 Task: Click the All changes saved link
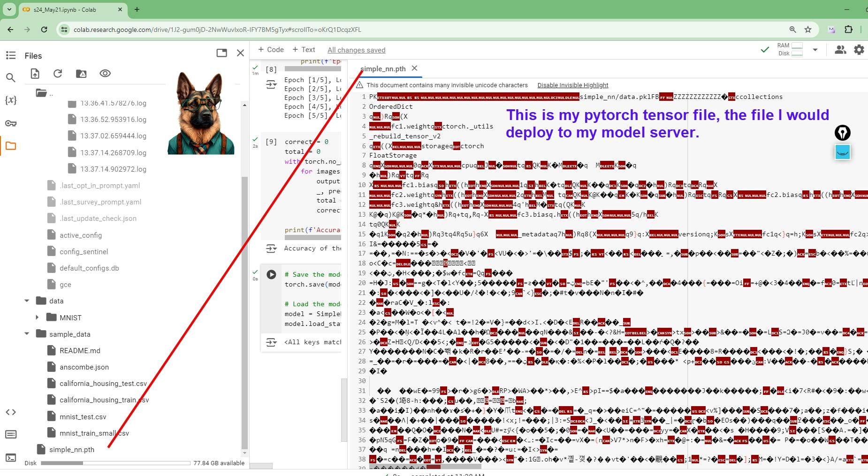pos(356,50)
